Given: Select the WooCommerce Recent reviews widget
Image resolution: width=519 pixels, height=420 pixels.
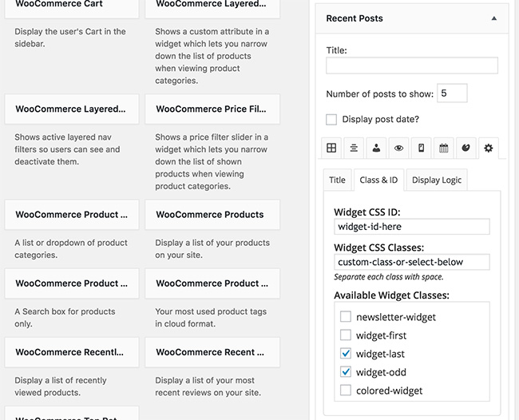Looking at the screenshot, I should click(212, 352).
